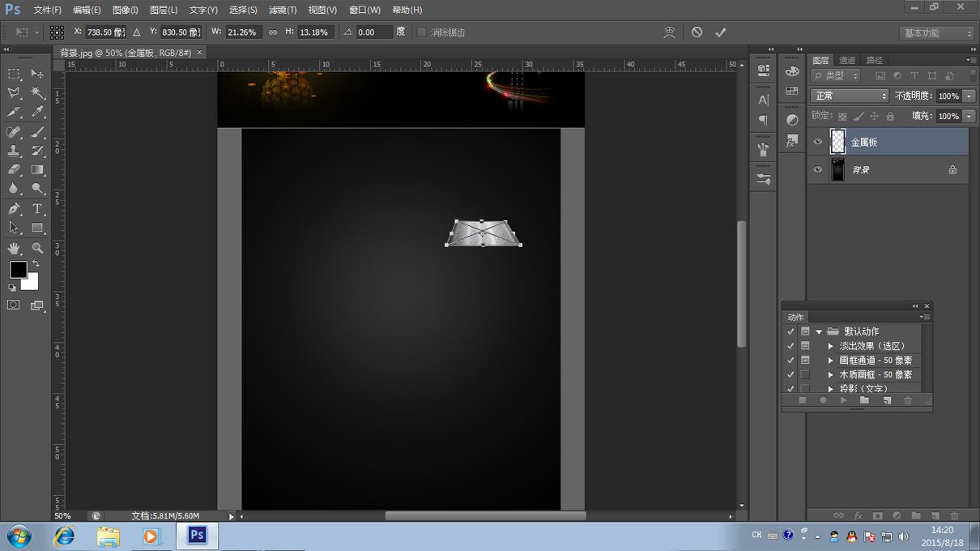Toggle the checkmark for 默认动作 action set
The height and width of the screenshot is (551, 980).
pos(790,331)
